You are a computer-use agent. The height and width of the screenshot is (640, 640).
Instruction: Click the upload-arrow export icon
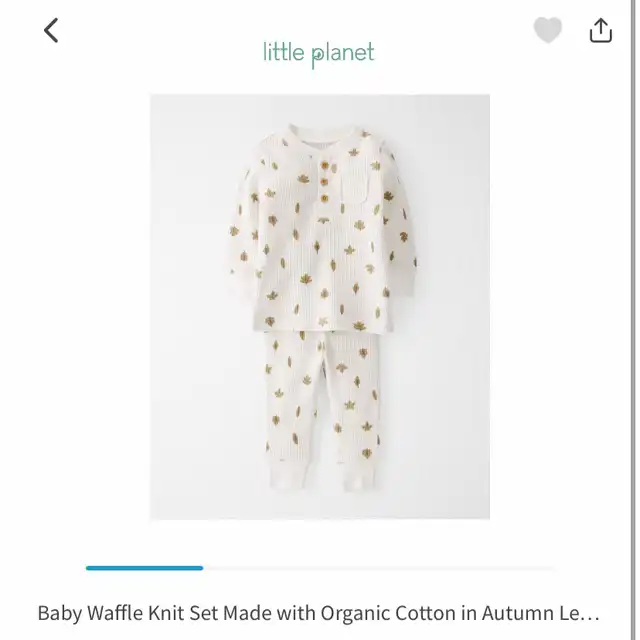[x=601, y=30]
